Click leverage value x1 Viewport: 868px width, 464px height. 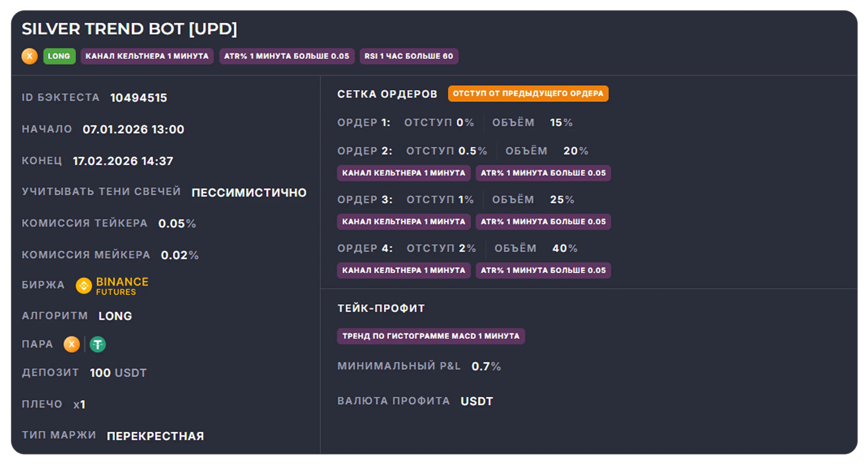79,404
